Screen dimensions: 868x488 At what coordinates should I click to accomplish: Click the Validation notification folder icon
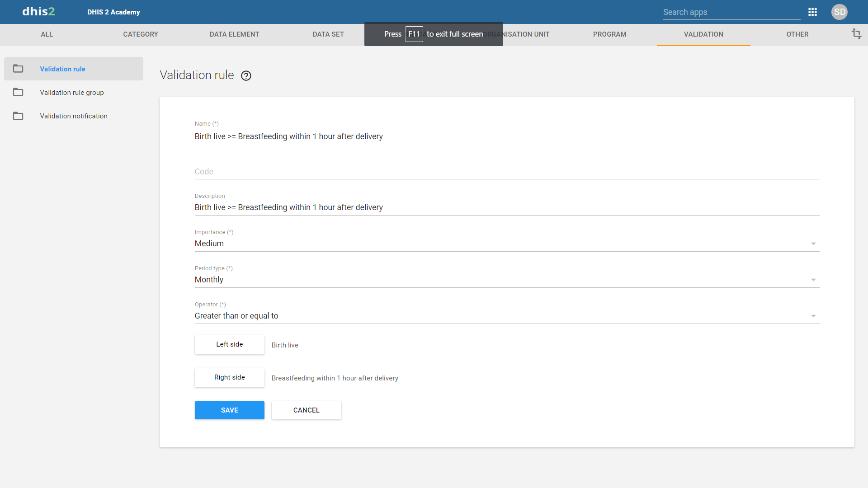(18, 116)
